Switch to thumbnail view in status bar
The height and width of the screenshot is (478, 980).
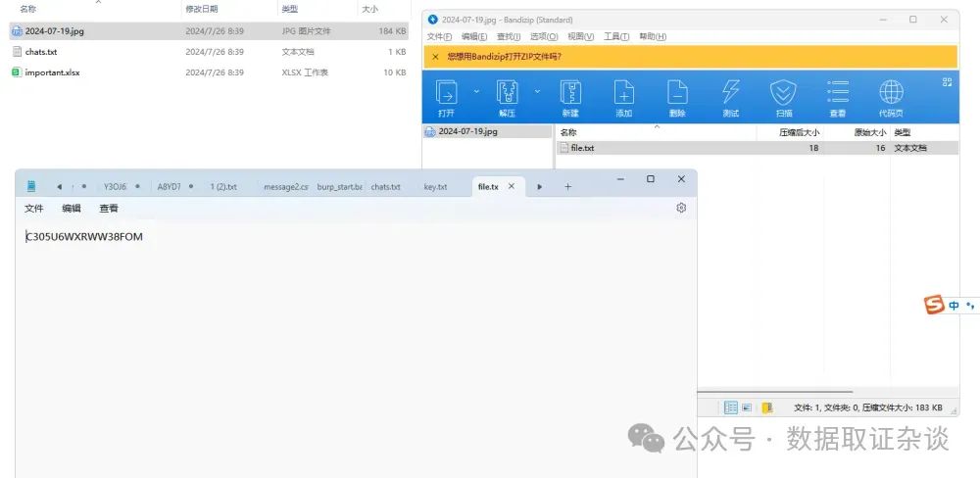pos(747,407)
